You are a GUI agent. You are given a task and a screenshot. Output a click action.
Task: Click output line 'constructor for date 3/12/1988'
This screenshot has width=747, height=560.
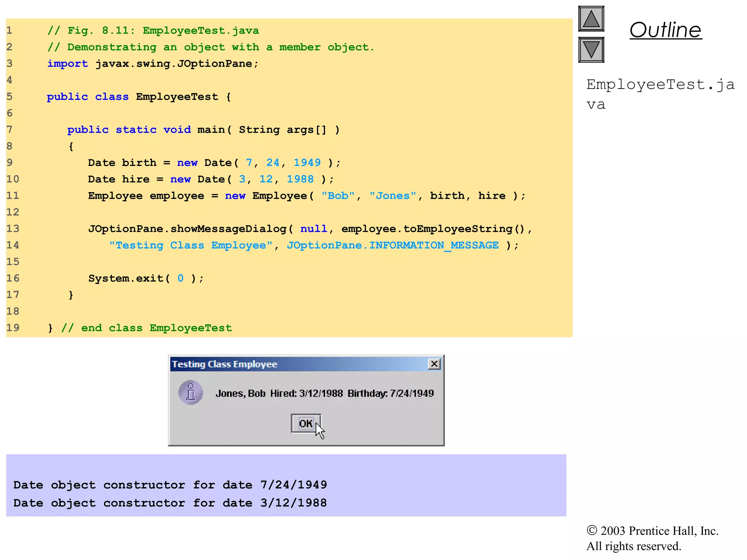215,503
